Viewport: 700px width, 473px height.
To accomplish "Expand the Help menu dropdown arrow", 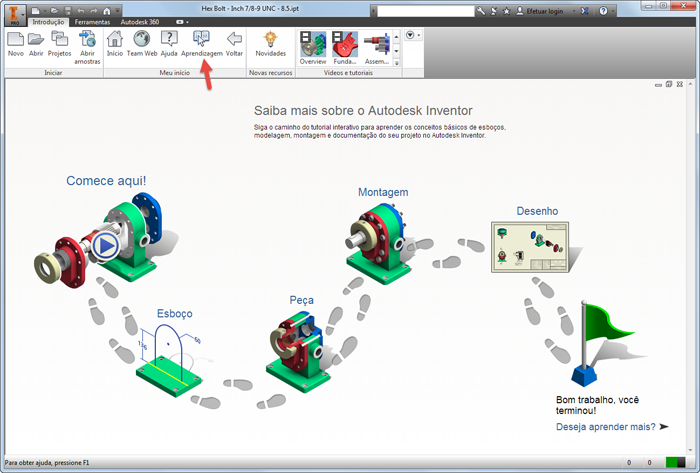I will (x=613, y=11).
